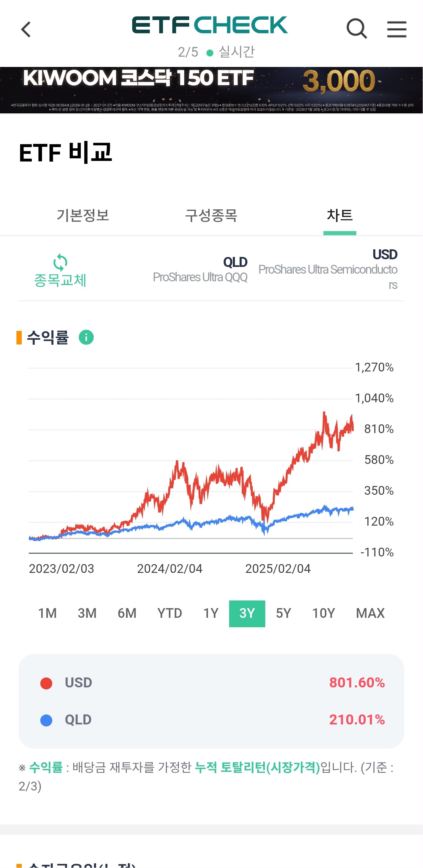Tap the red USD legend dot
The image size is (423, 868).
pos(46,683)
